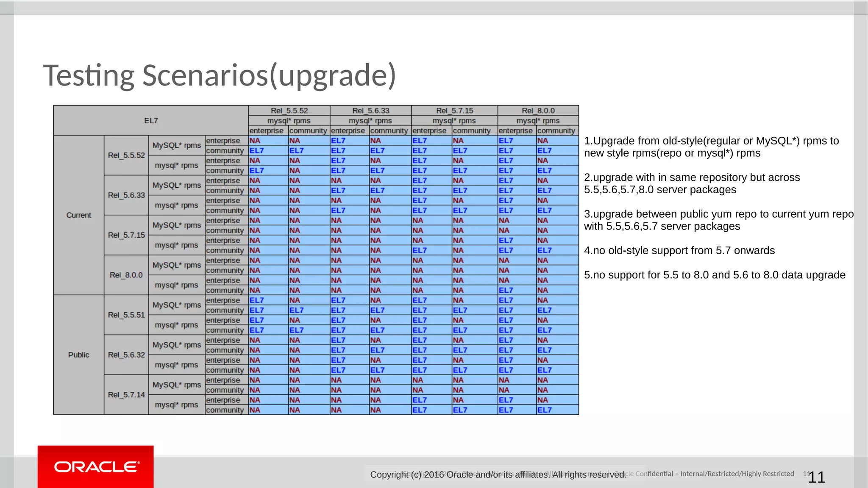The height and width of the screenshot is (488, 868).
Task: Click the "Rel_5.6.33" row label under Current
Action: 126,195
